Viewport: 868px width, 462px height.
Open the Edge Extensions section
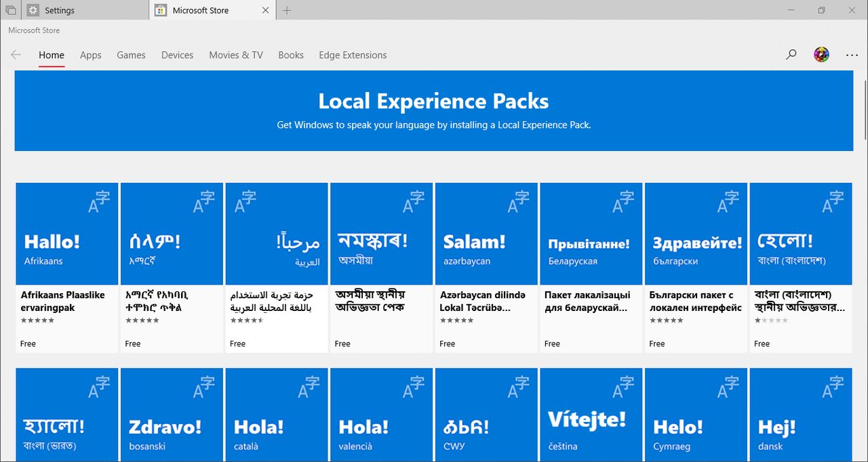pos(353,55)
